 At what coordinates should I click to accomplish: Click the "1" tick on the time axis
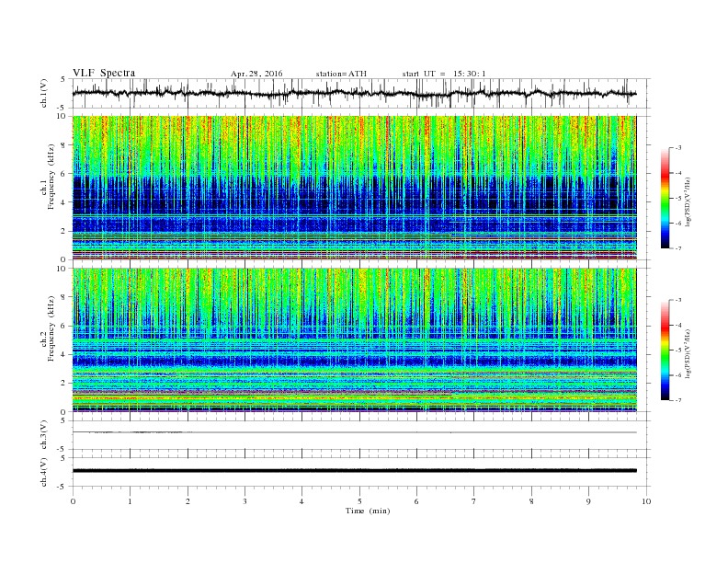coord(130,501)
